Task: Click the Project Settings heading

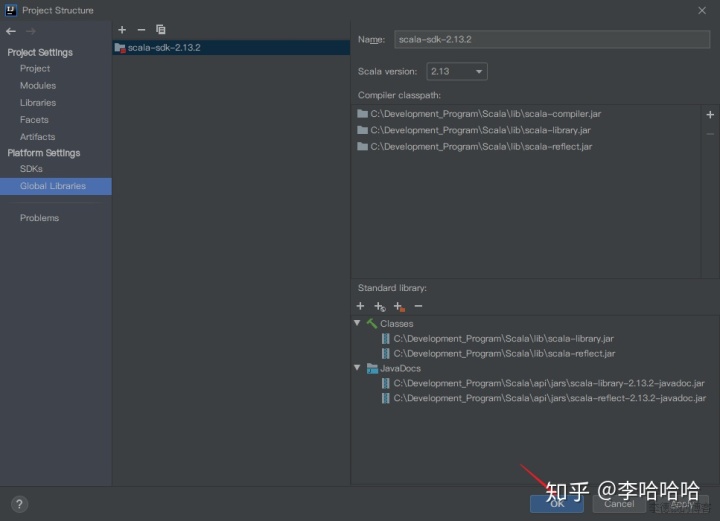Action: (40, 53)
